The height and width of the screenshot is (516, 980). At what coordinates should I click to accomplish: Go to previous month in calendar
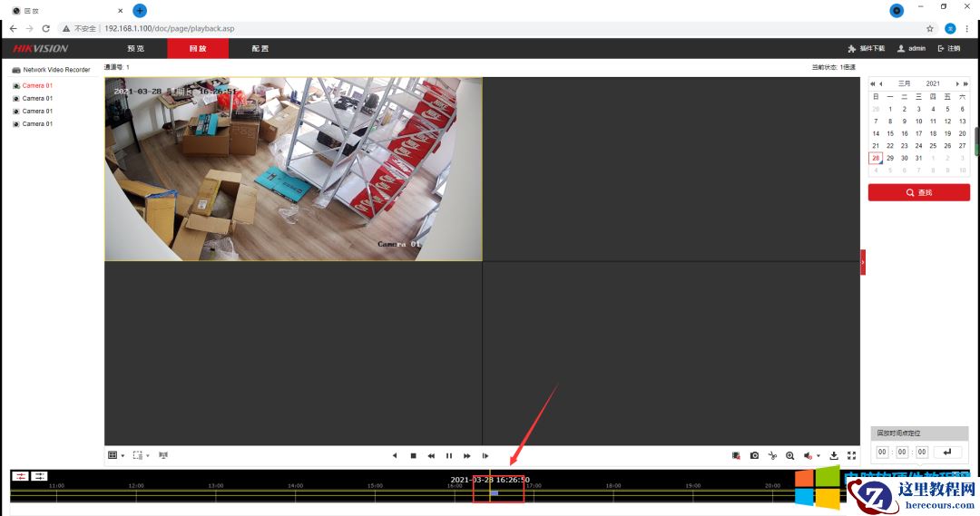click(x=880, y=83)
